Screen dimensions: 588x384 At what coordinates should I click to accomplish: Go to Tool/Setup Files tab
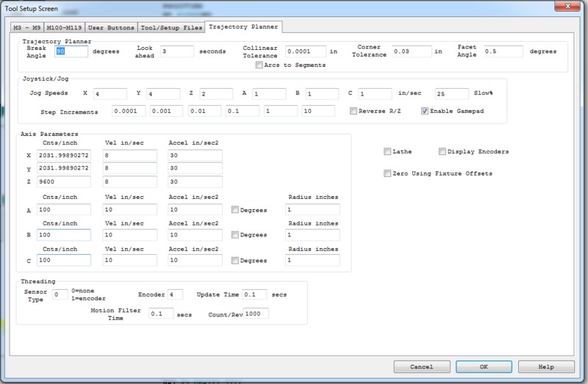click(171, 28)
